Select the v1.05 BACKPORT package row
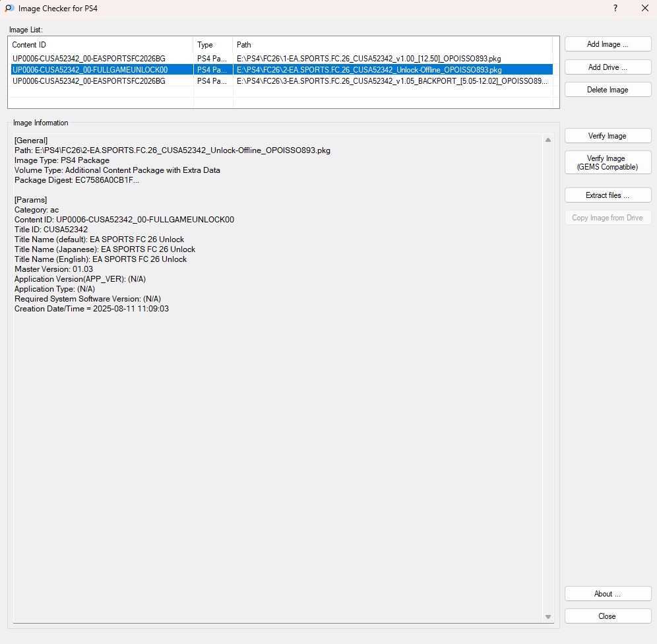 click(277, 81)
